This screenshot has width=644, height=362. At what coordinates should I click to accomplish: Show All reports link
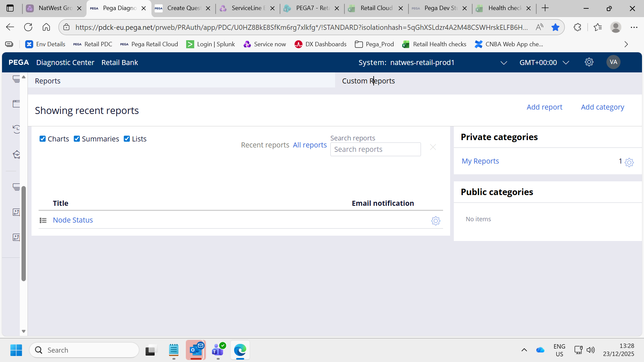pyautogui.click(x=310, y=145)
